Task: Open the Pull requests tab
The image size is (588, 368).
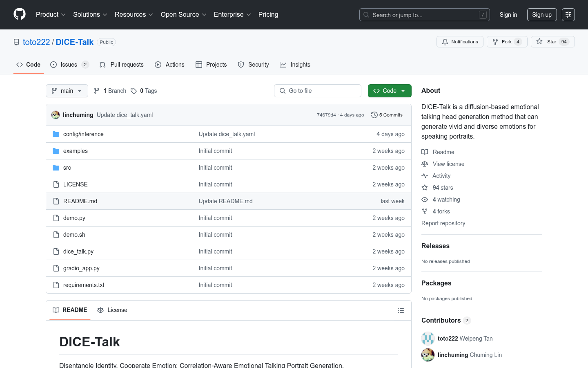Action: (122, 65)
